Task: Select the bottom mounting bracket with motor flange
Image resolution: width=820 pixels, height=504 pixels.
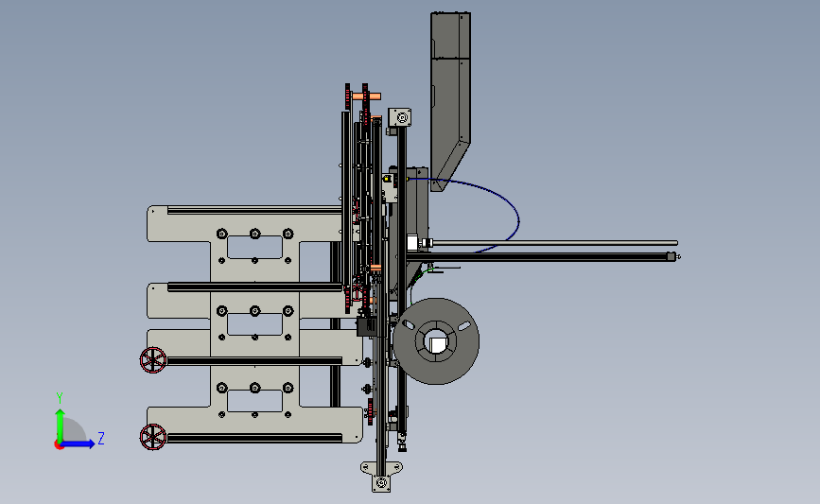Action: pyautogui.click(x=381, y=477)
